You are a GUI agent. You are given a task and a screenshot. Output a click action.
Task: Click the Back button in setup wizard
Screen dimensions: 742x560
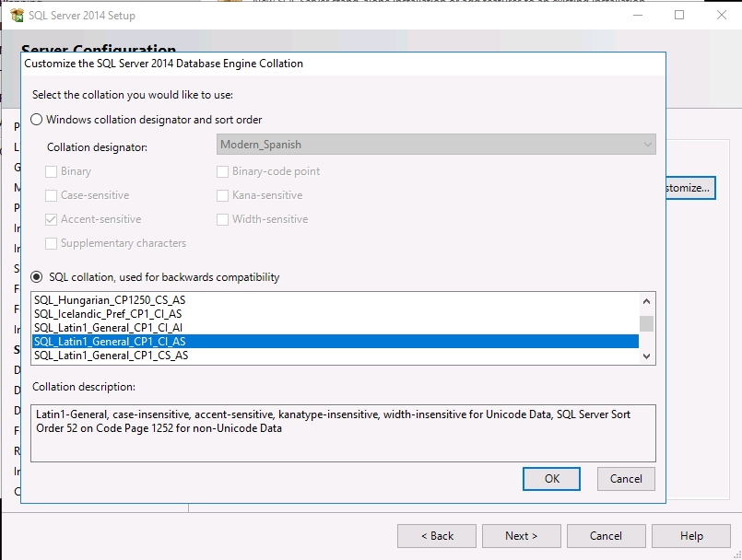[437, 536]
